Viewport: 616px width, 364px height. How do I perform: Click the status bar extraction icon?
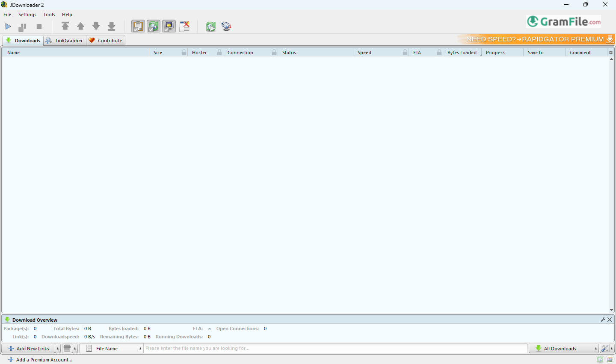[610, 360]
